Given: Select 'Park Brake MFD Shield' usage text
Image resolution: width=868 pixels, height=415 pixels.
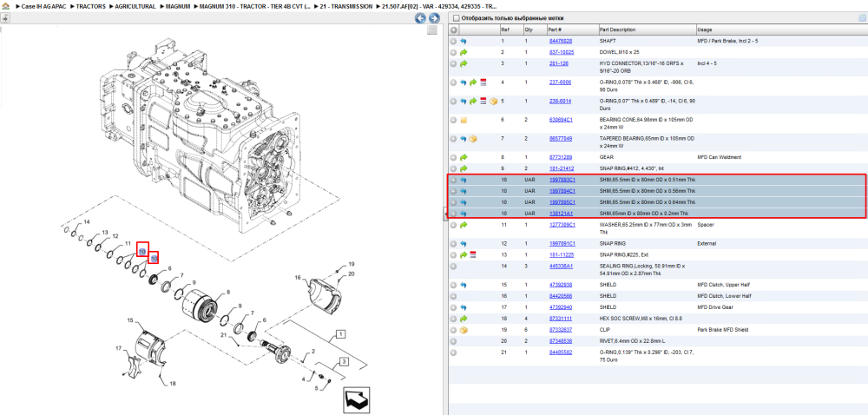Looking at the screenshot, I should pos(722,329).
